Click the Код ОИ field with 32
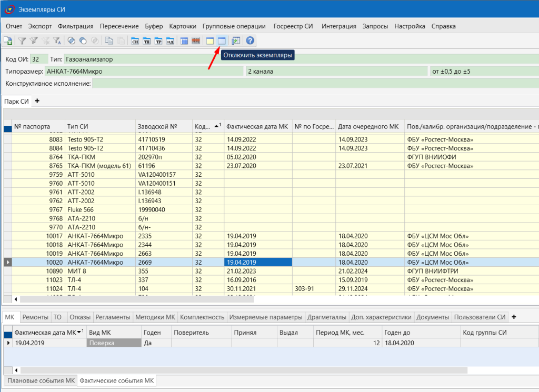539x392 pixels. pos(39,59)
